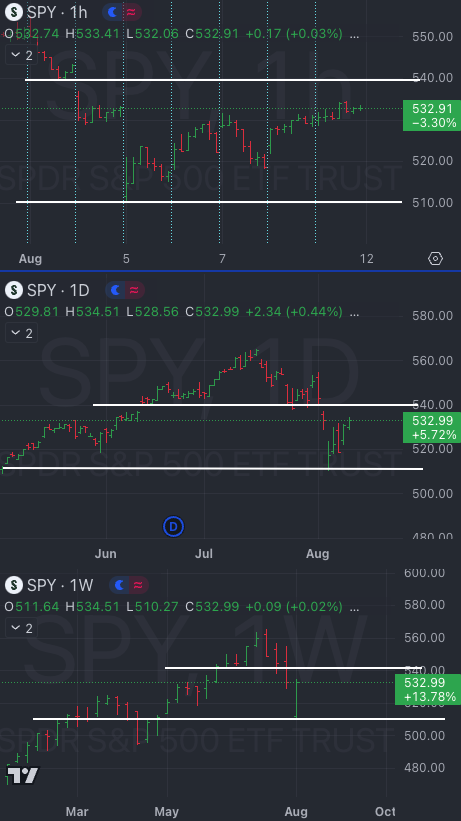Screen dimensions: 461x821
Task: Select the white horizontal line at 540.00 on the 1D chart
Action: tap(254, 404)
